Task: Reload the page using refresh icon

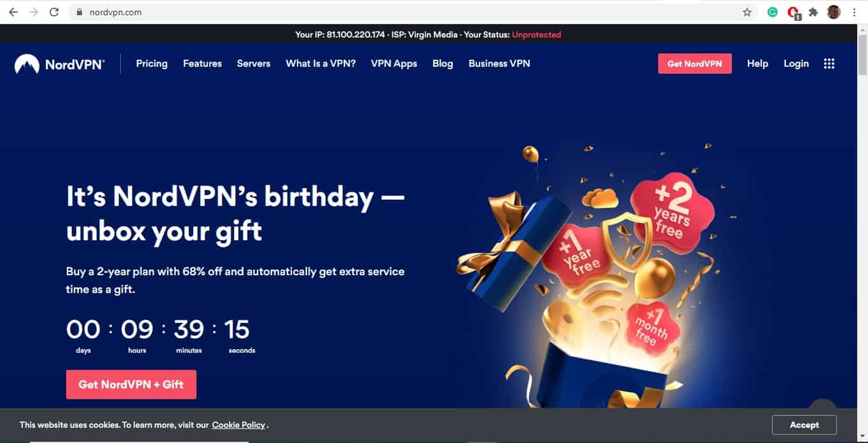Action: click(54, 12)
